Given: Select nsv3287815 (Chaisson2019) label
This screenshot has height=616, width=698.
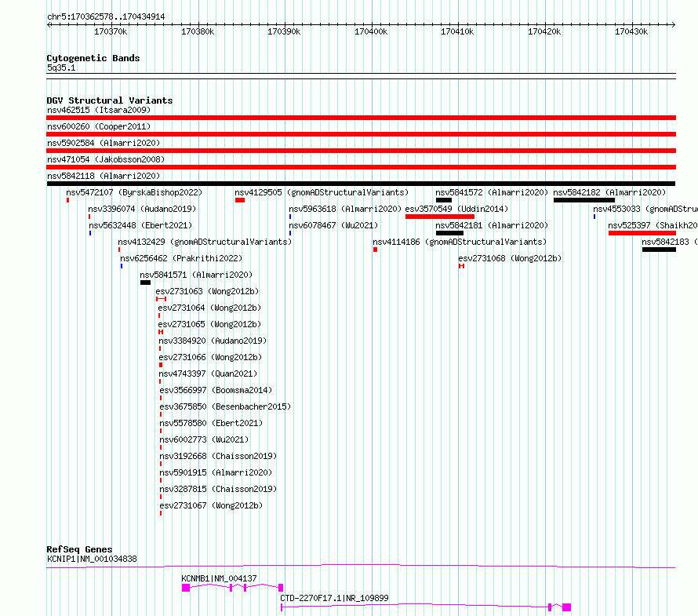Looking at the screenshot, I should [218, 489].
